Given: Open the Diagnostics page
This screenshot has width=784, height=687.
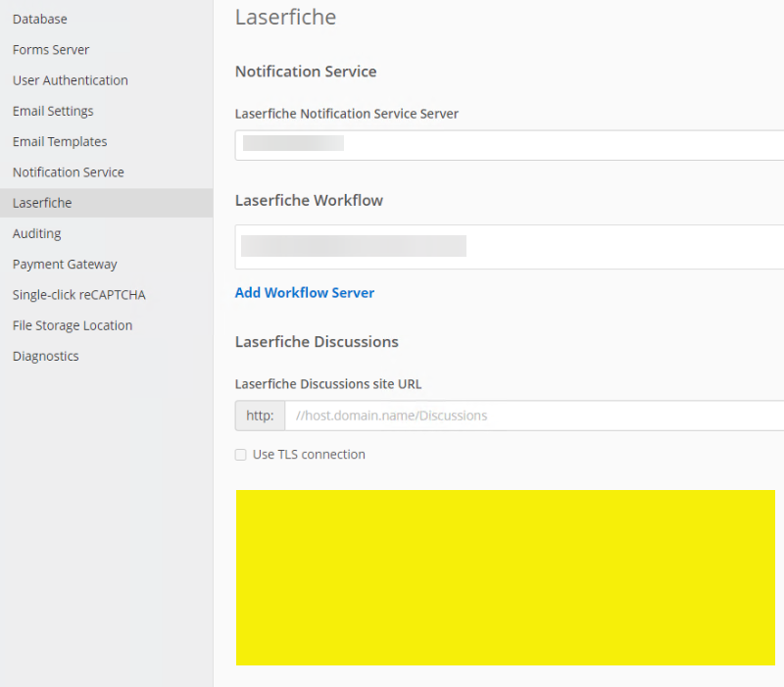Looking at the screenshot, I should tap(46, 356).
